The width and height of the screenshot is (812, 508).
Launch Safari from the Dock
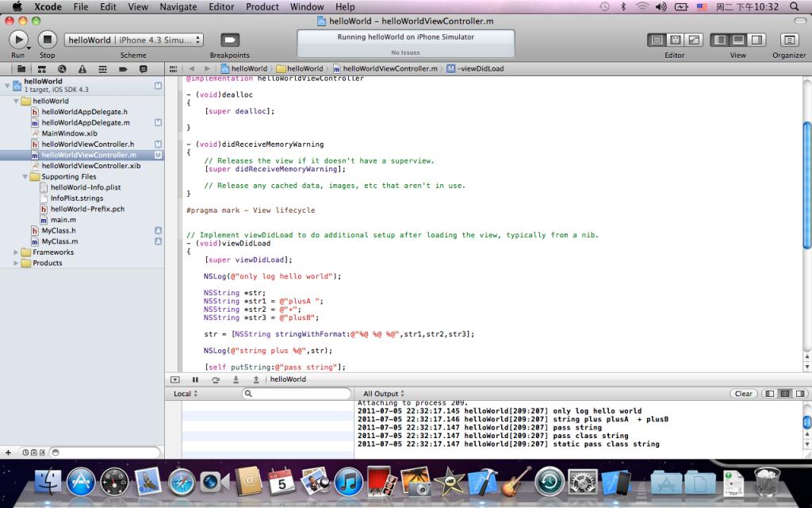pos(182,482)
